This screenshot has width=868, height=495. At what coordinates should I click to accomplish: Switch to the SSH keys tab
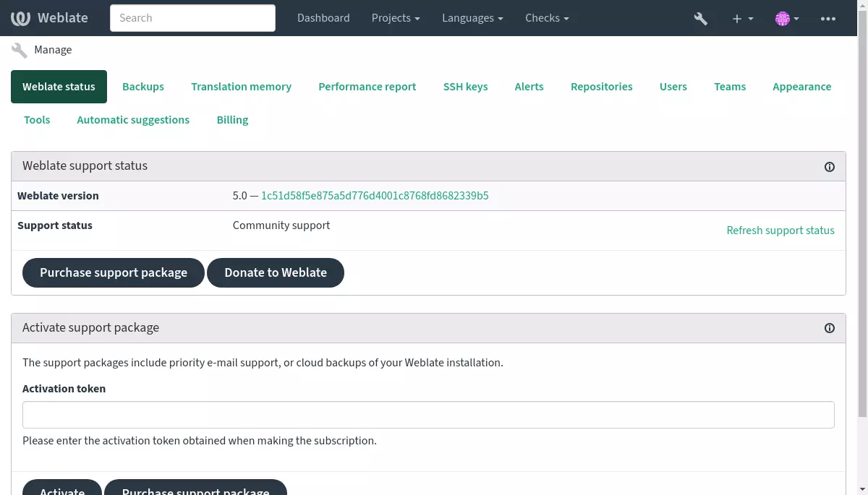click(x=466, y=87)
